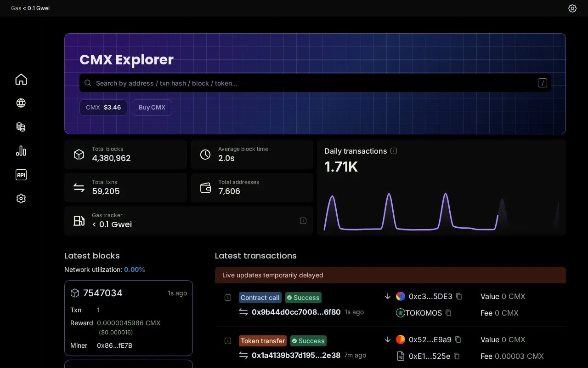The height and width of the screenshot is (368, 588).
Task: Click the Daily transactions line chart
Action: point(441,212)
